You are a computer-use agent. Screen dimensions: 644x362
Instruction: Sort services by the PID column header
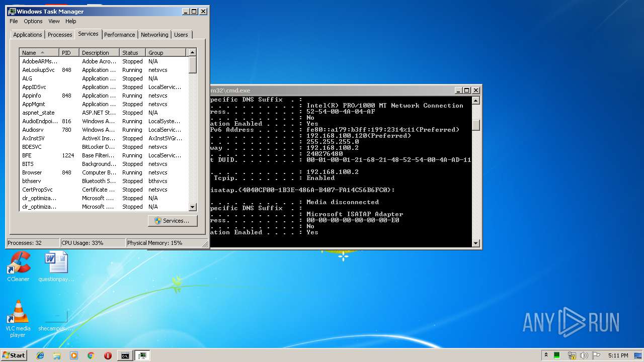(x=69, y=53)
